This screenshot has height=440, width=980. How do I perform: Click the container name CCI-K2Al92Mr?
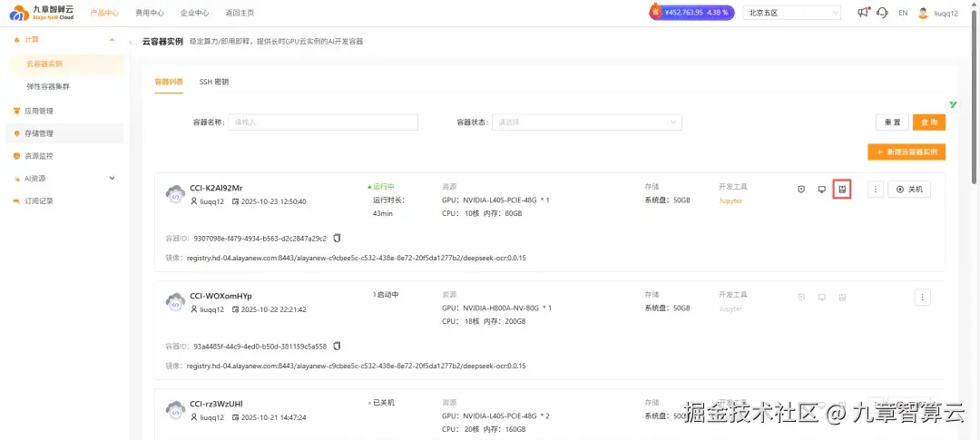pyautogui.click(x=216, y=188)
